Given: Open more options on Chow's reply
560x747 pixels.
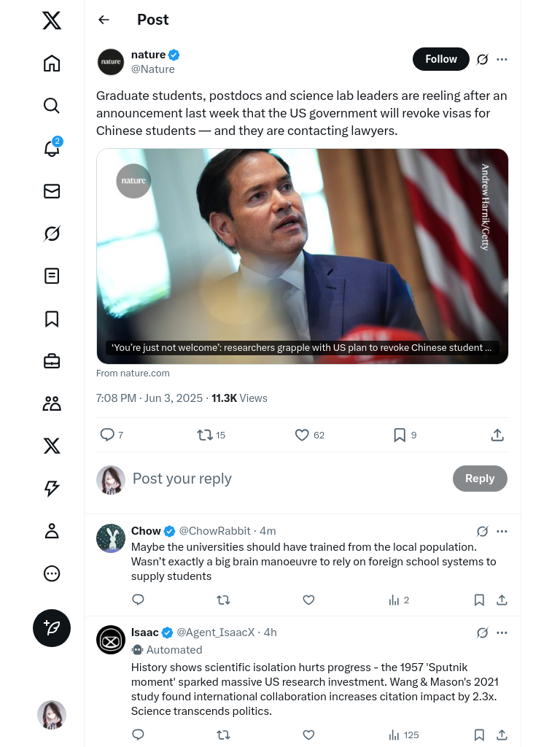Looking at the screenshot, I should (502, 531).
